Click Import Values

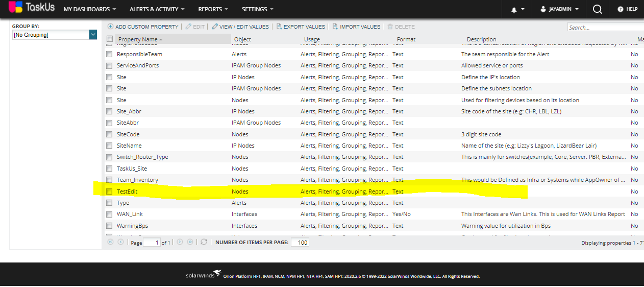(356, 27)
